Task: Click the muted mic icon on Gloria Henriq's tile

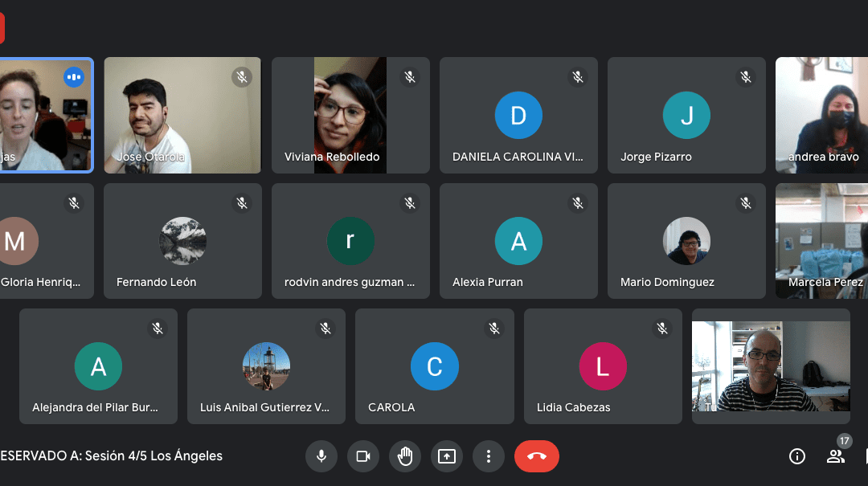Action: [74, 203]
